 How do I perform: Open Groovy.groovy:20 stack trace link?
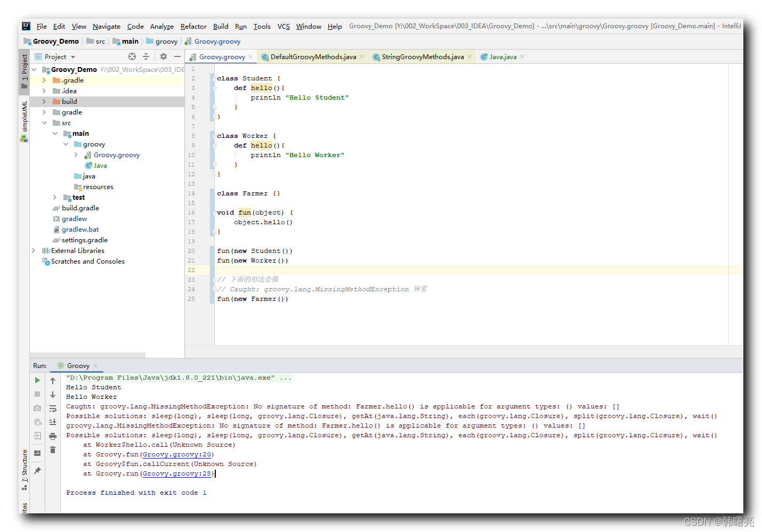(177, 454)
